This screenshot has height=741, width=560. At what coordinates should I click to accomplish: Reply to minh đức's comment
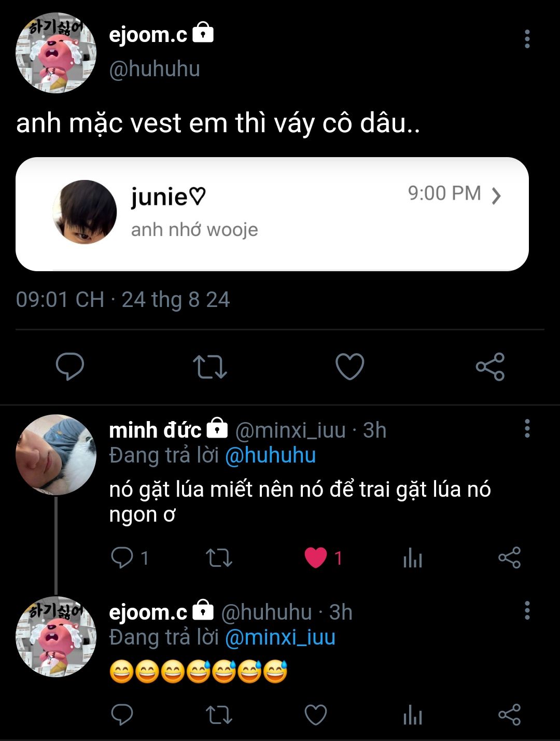[122, 558]
